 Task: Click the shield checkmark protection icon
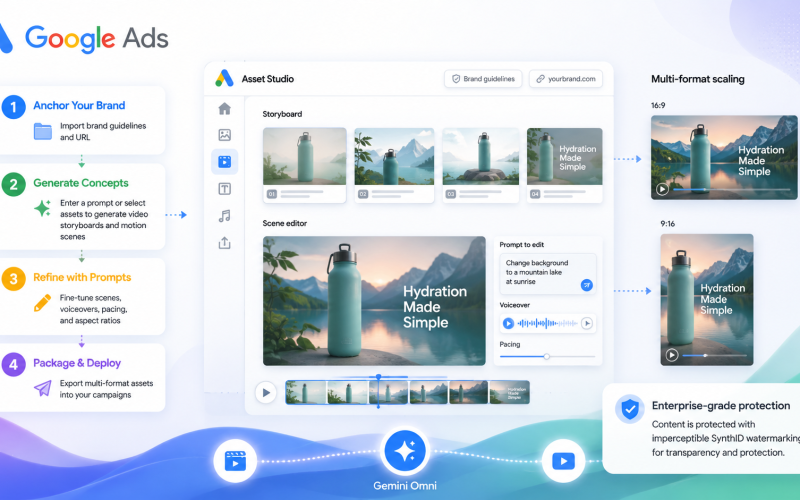pos(630,409)
